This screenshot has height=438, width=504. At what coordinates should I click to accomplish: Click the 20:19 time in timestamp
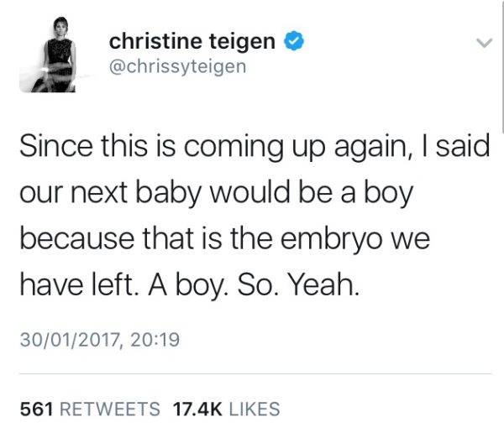[155, 340]
